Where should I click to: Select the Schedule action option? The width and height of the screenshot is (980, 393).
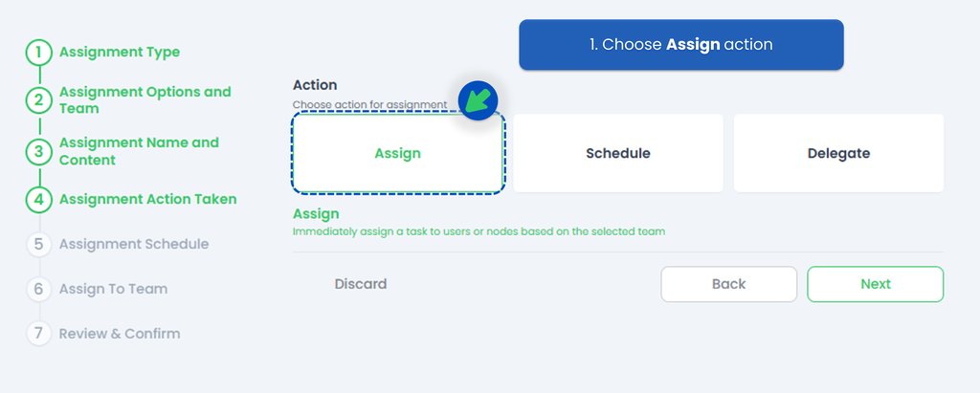click(617, 153)
